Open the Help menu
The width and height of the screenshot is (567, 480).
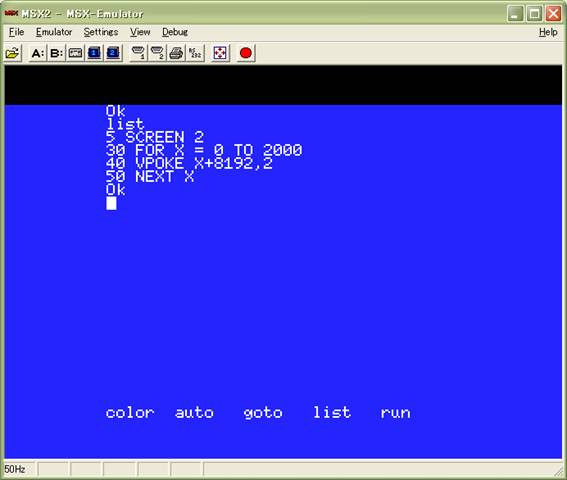click(548, 32)
